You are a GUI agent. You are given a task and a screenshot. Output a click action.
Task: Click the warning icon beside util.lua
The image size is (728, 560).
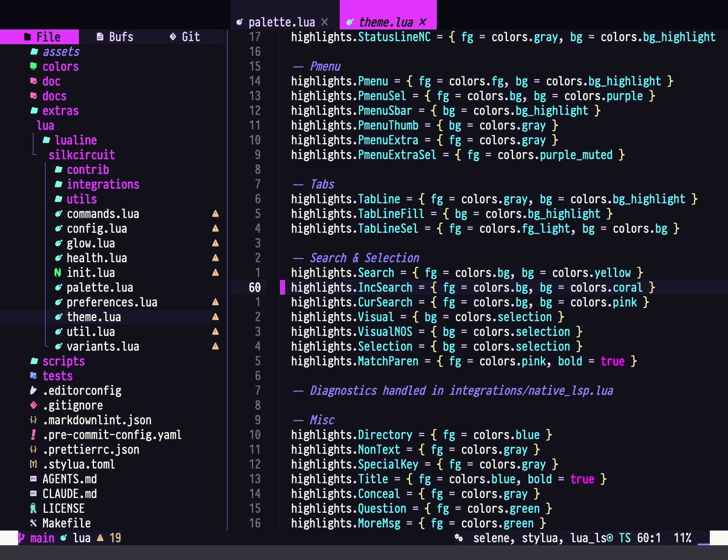tap(215, 332)
